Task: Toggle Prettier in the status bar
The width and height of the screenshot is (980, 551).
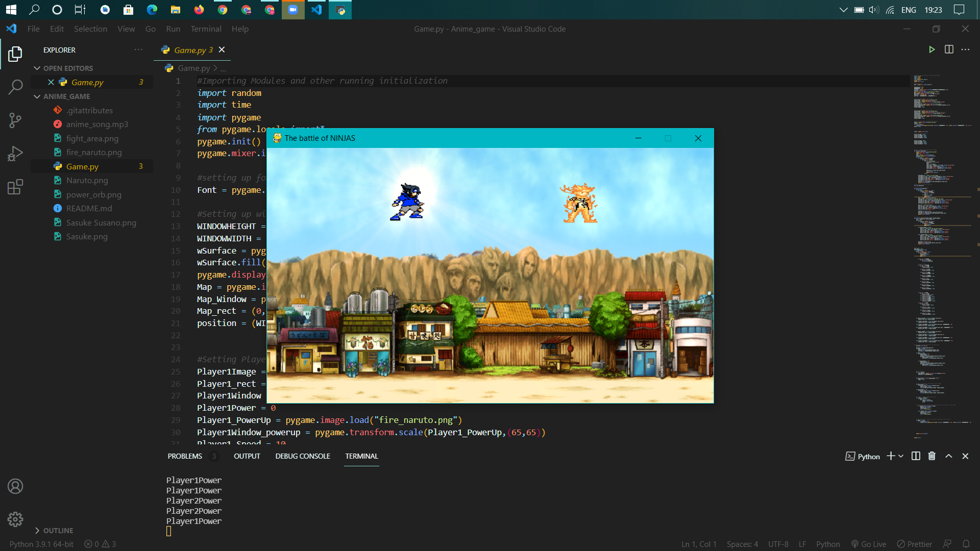Action: coord(915,544)
